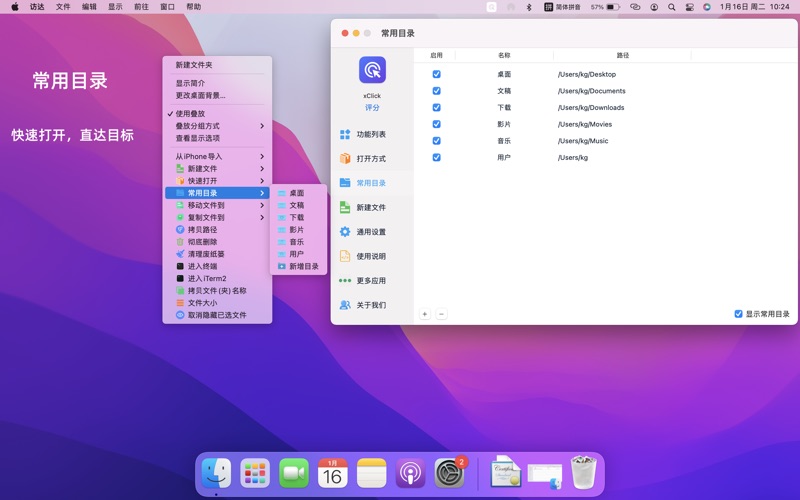The image size is (800, 500).
Task: Choose 拷贝路径 in context menu
Action: tap(217, 230)
